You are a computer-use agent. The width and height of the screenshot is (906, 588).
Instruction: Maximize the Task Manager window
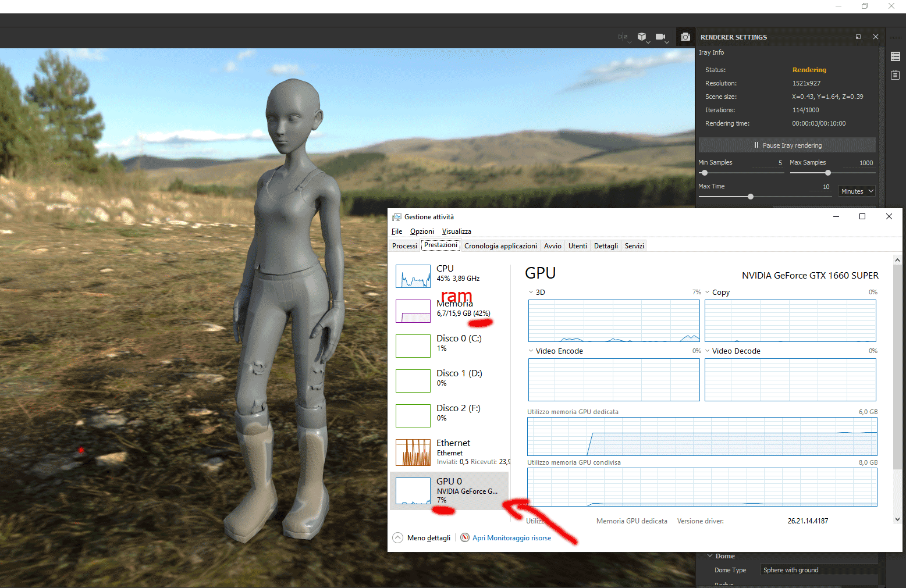pos(862,216)
